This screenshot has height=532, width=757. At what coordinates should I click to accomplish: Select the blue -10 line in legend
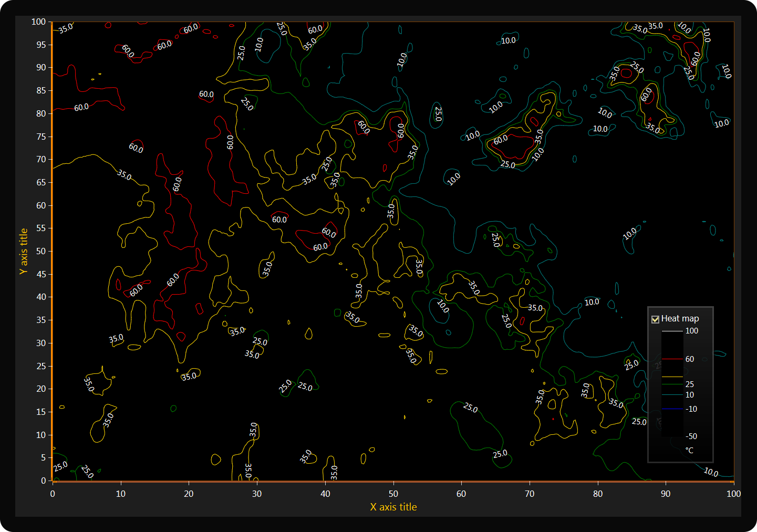pos(672,409)
